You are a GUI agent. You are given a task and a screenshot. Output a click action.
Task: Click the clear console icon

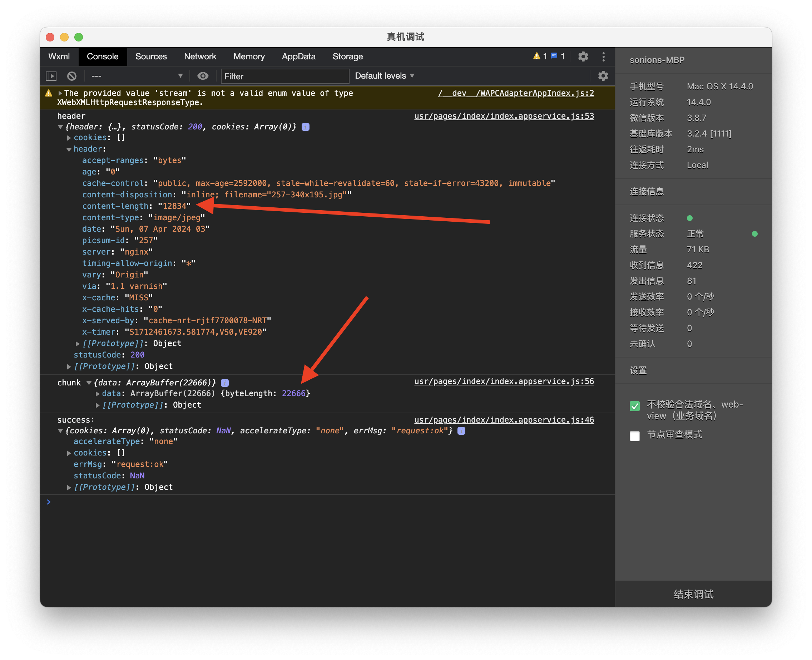coord(72,76)
